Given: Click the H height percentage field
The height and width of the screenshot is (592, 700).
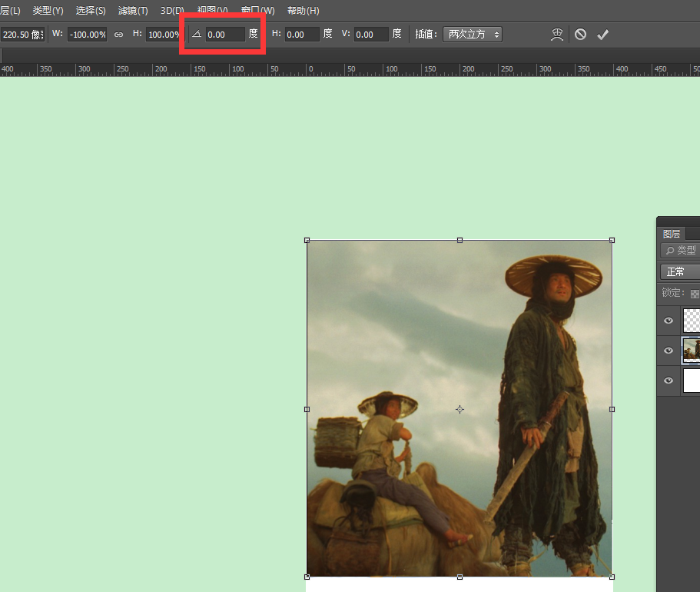Looking at the screenshot, I should pos(164,35).
